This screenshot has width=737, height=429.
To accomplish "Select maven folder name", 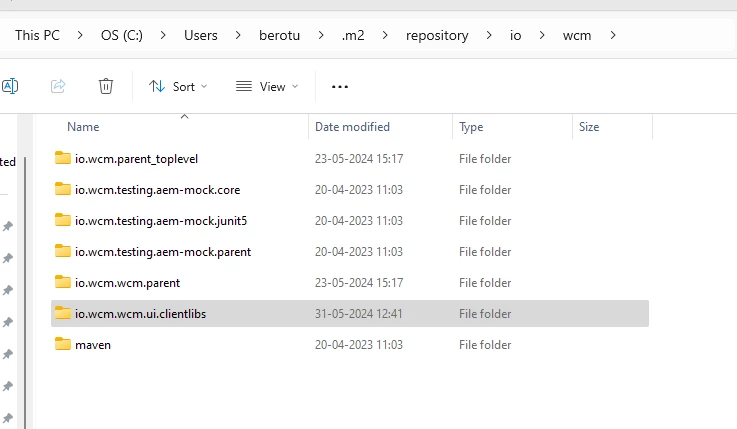I will pos(93,345).
